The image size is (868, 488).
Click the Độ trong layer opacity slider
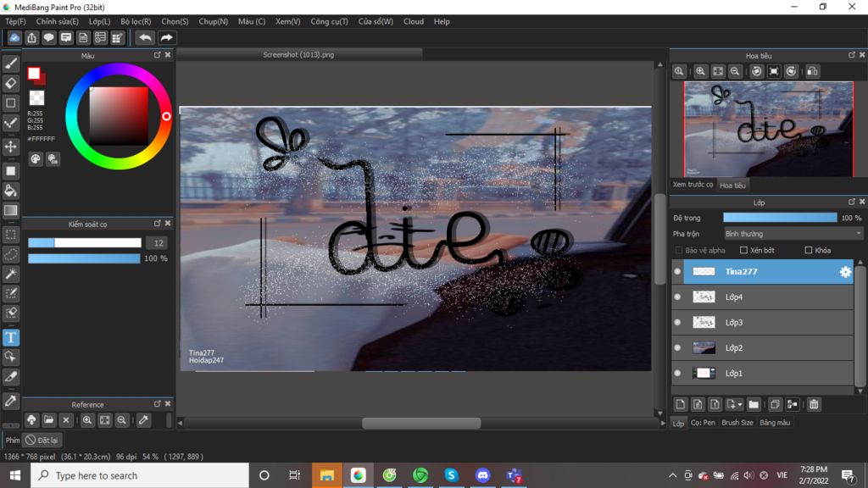point(780,218)
